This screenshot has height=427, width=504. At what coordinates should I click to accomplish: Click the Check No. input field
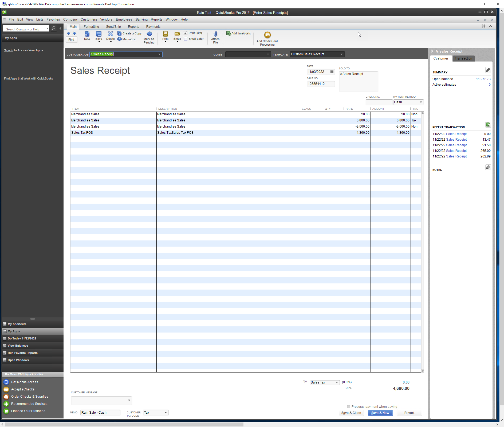(x=379, y=102)
